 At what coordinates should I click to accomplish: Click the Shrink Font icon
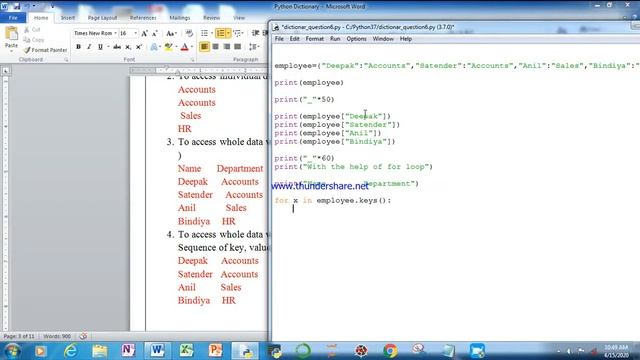[x=155, y=33]
